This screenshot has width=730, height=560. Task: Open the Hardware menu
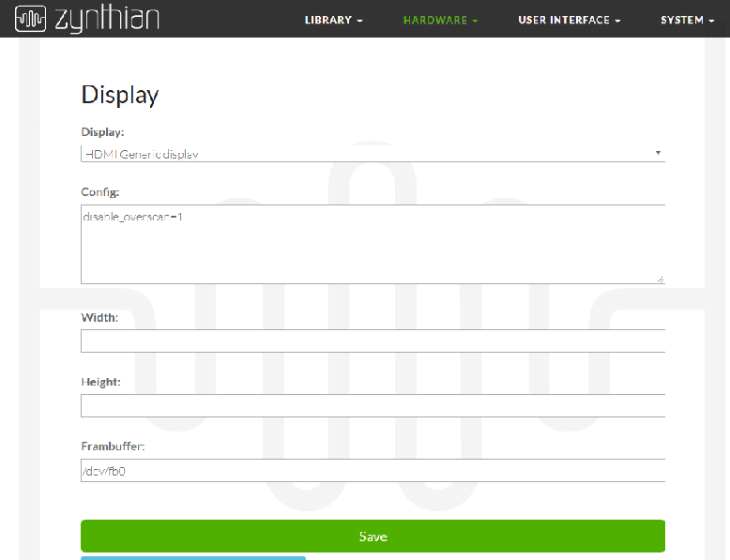click(x=440, y=20)
